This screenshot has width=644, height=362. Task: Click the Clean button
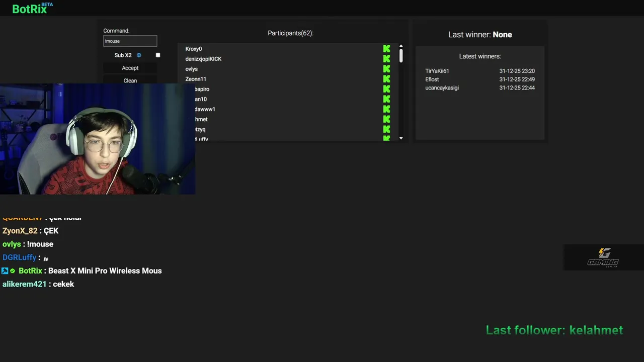(130, 80)
